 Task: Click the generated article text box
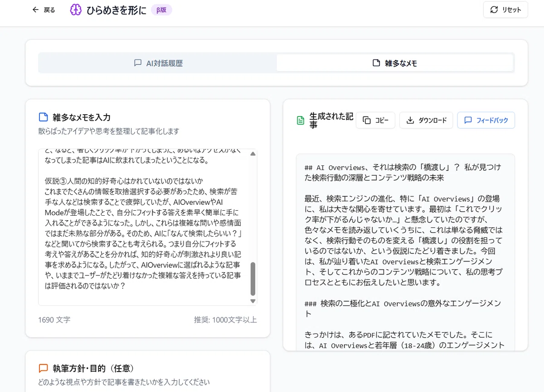click(405, 252)
